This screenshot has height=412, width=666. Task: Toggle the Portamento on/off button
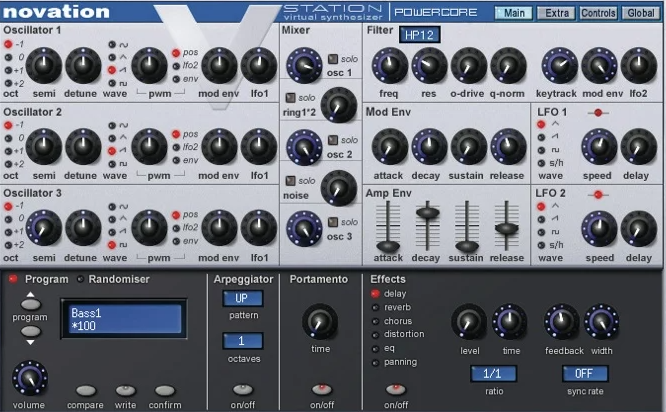coord(322,389)
